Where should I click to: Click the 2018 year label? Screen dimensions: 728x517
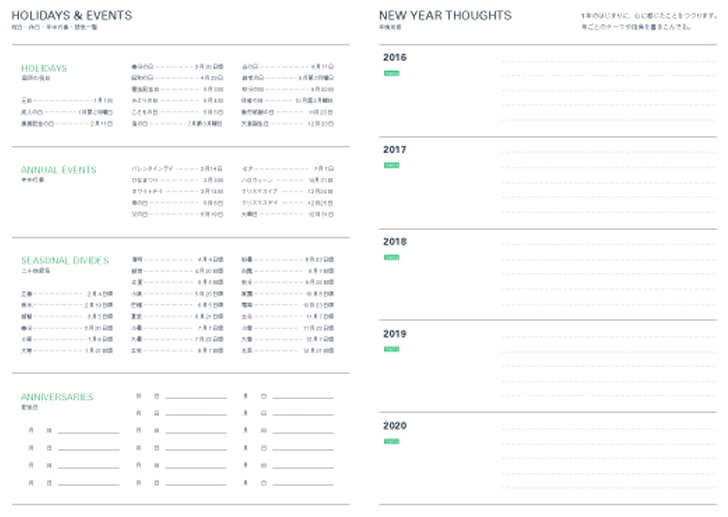point(395,241)
